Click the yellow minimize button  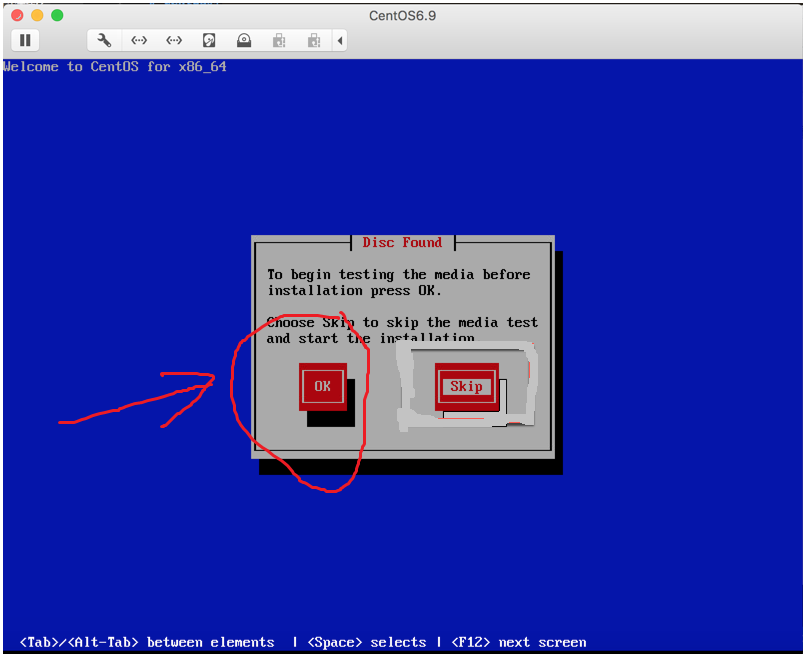click(x=37, y=16)
